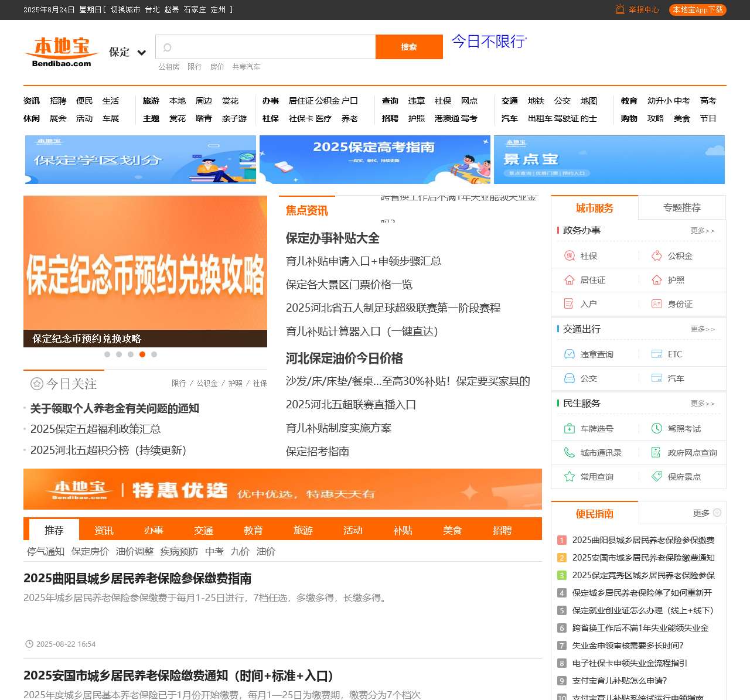Screen dimensions: 750x700
Task: Open the 保定 city dropdown
Action: coord(127,52)
